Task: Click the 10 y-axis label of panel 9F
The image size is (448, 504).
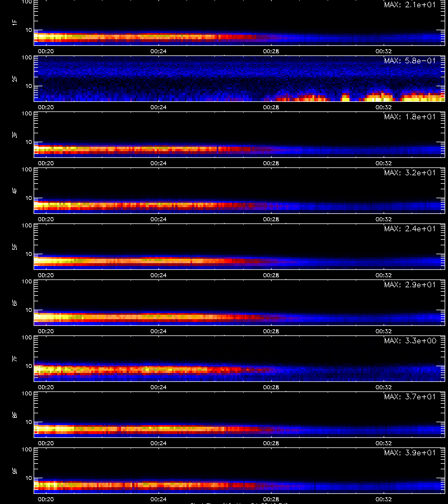Action: 29,478
